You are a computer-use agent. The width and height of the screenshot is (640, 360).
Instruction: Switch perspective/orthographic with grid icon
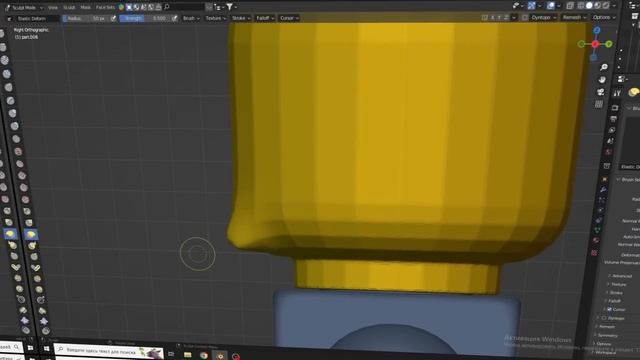click(599, 104)
